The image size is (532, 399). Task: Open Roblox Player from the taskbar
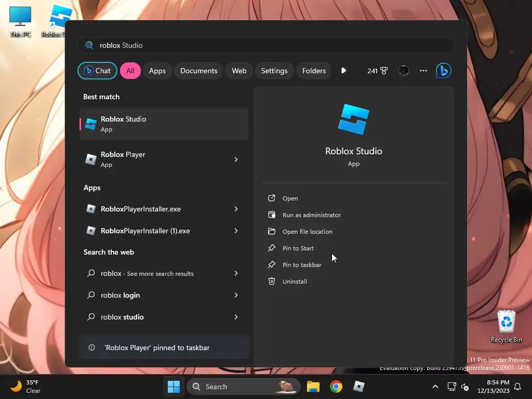(358, 387)
